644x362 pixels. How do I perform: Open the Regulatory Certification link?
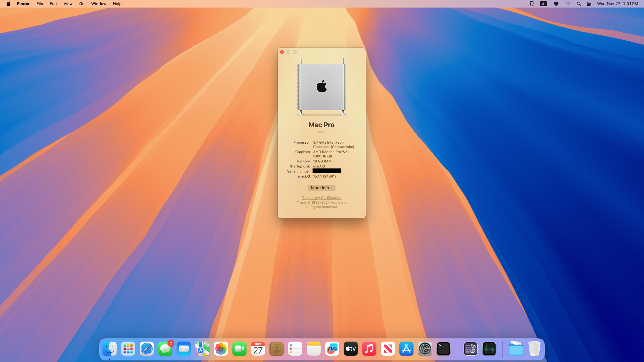coord(322,198)
